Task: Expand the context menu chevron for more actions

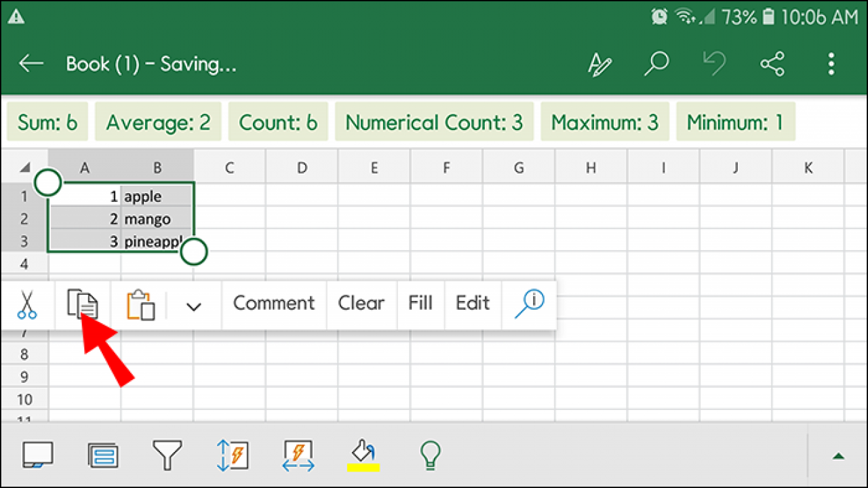Action: coord(193,306)
